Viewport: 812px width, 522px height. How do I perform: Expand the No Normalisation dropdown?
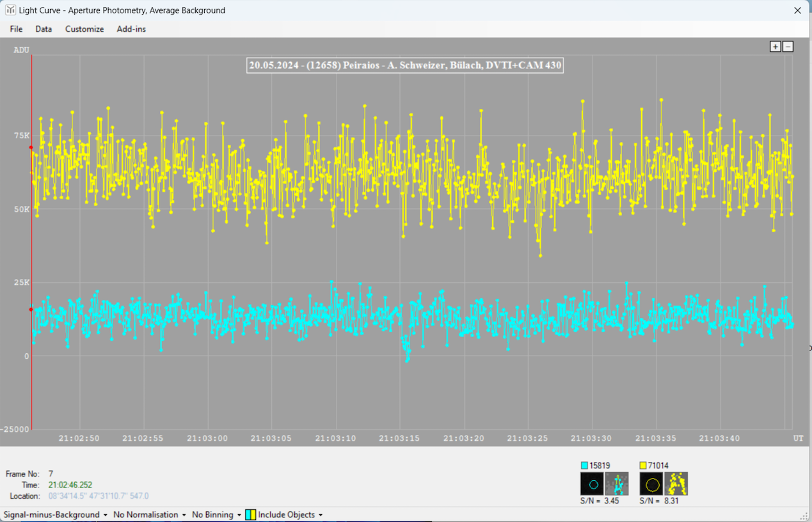tap(149, 514)
